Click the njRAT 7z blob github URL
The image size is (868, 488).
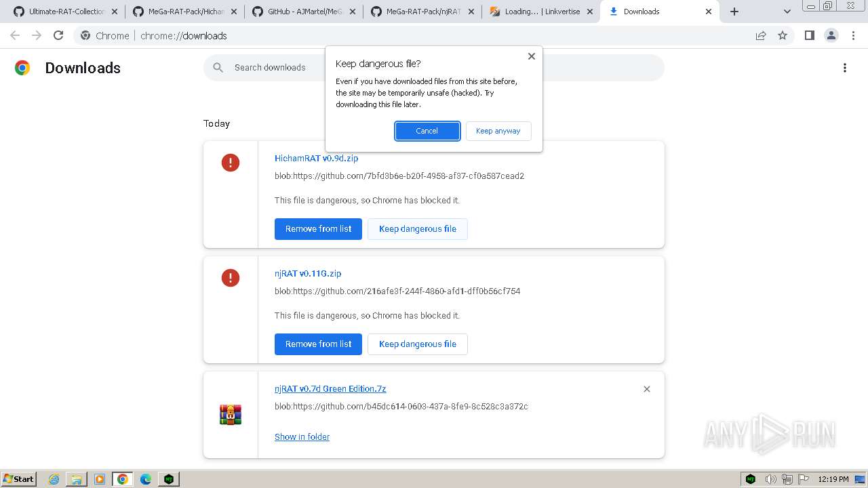401,407
